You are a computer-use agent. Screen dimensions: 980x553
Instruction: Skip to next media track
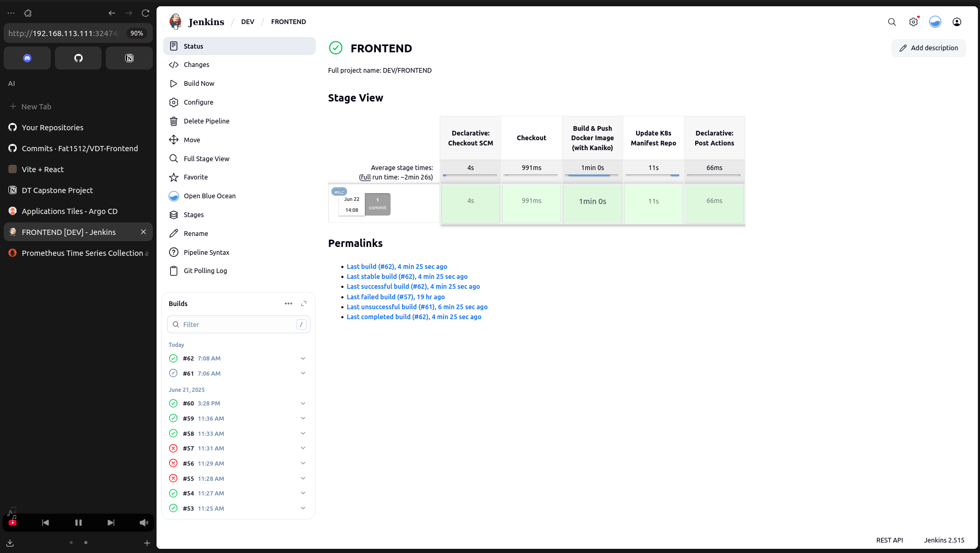[111, 523]
